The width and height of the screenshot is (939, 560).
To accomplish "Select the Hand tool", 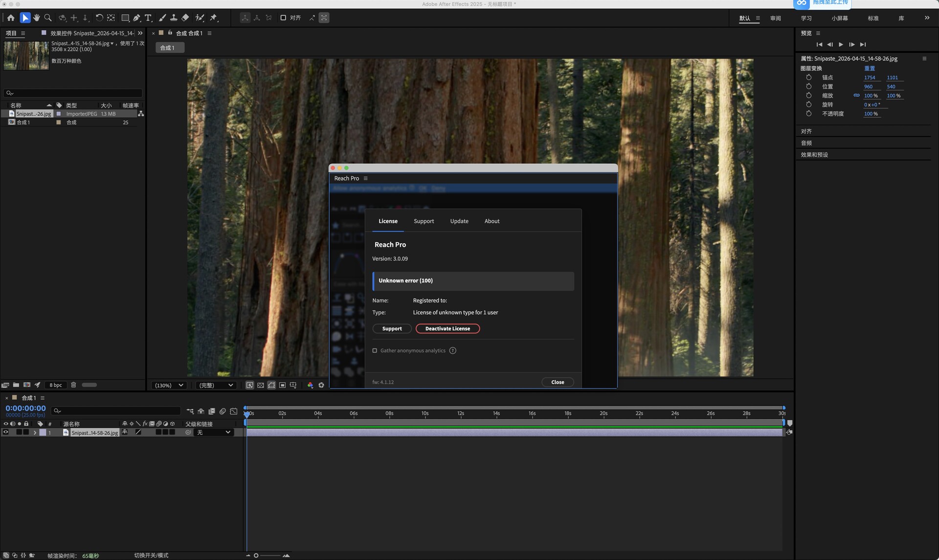I will pos(36,18).
